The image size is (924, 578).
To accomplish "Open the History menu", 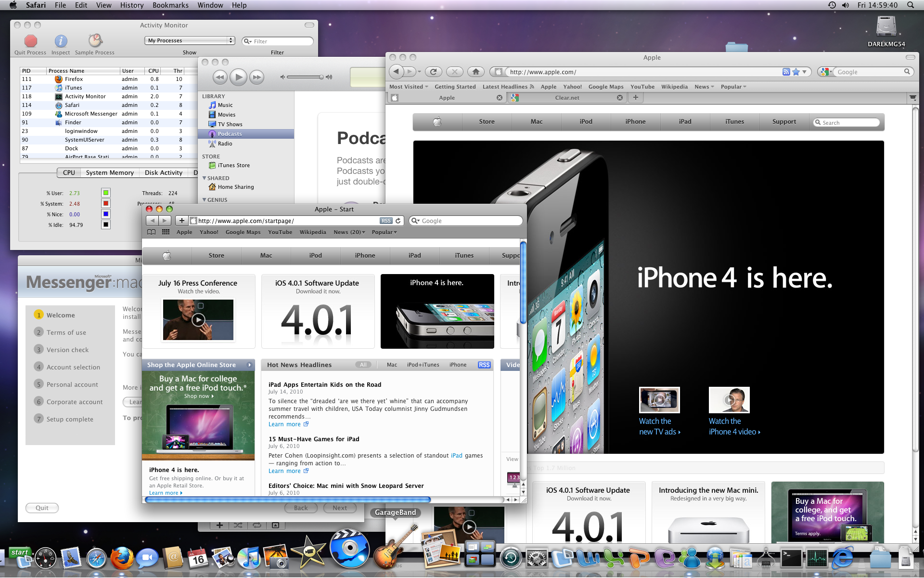I will tap(132, 5).
